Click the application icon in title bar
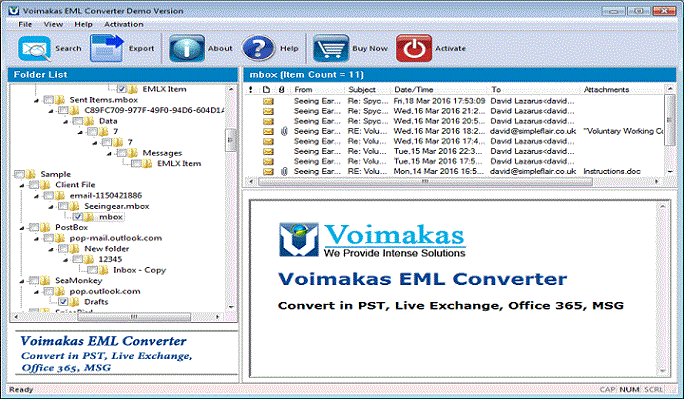 [14, 10]
